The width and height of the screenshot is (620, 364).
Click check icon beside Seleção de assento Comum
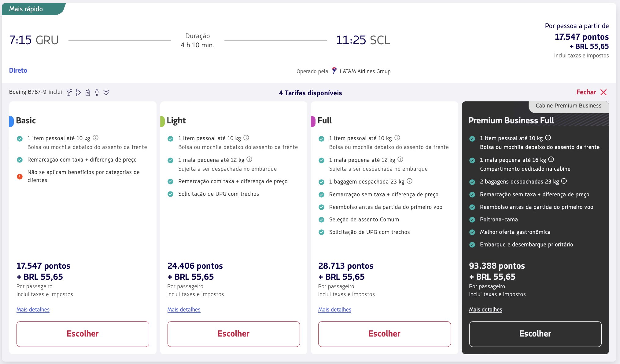click(321, 220)
